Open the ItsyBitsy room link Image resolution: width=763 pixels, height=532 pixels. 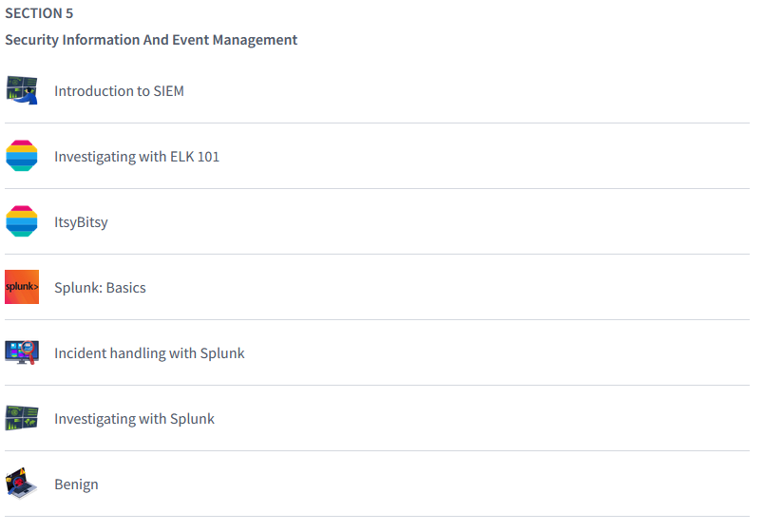point(81,222)
